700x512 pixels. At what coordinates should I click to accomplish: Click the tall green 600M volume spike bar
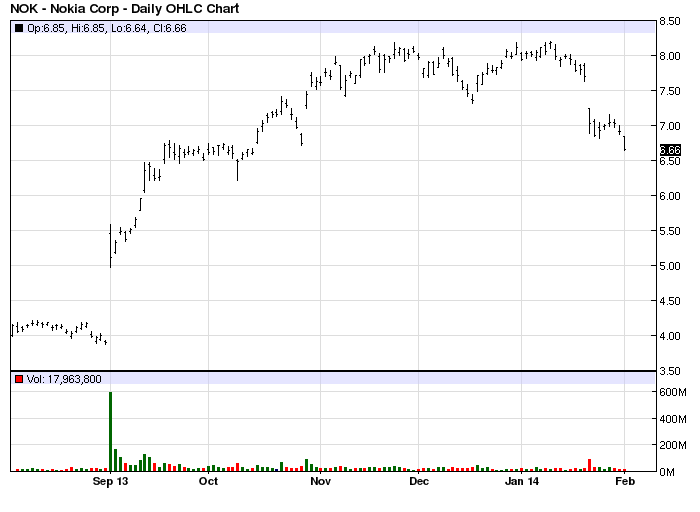point(111,432)
